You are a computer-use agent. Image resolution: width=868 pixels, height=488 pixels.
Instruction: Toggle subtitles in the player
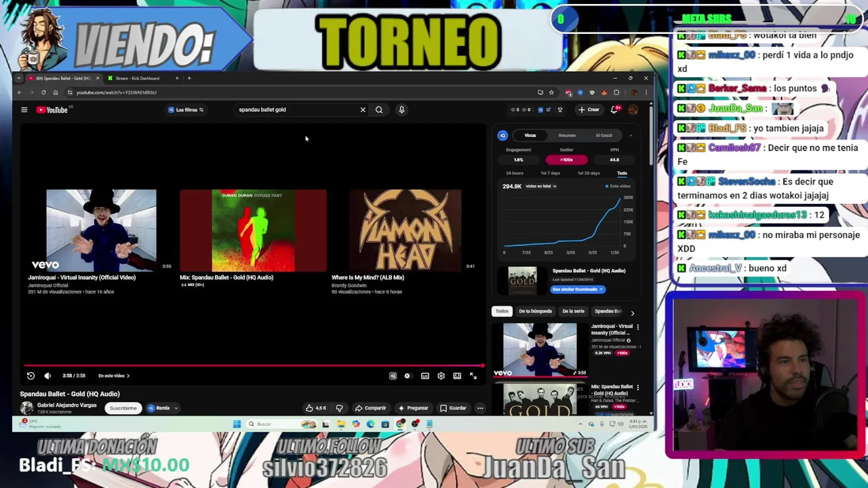click(425, 375)
